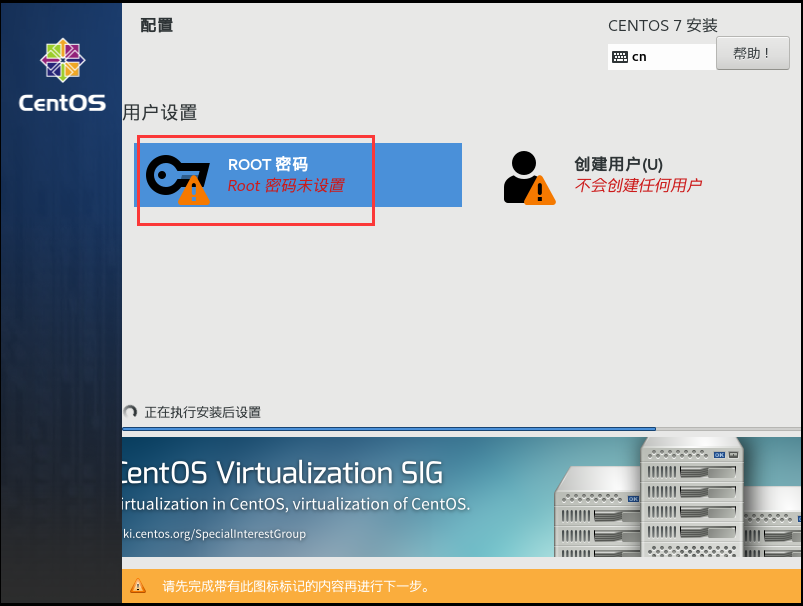Click the 创建用户 person icon

pyautogui.click(x=529, y=178)
